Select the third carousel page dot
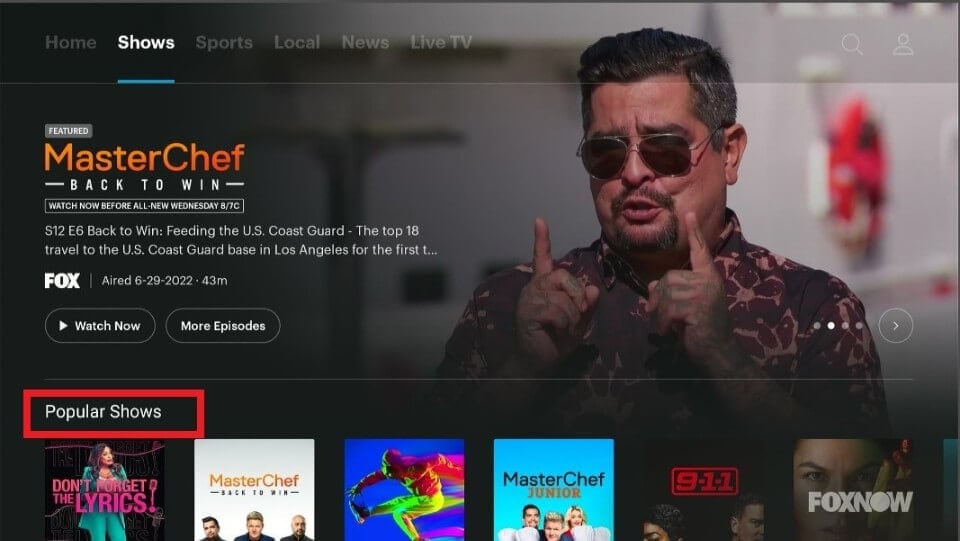Viewport: 960px width, 541px height. 846,326
